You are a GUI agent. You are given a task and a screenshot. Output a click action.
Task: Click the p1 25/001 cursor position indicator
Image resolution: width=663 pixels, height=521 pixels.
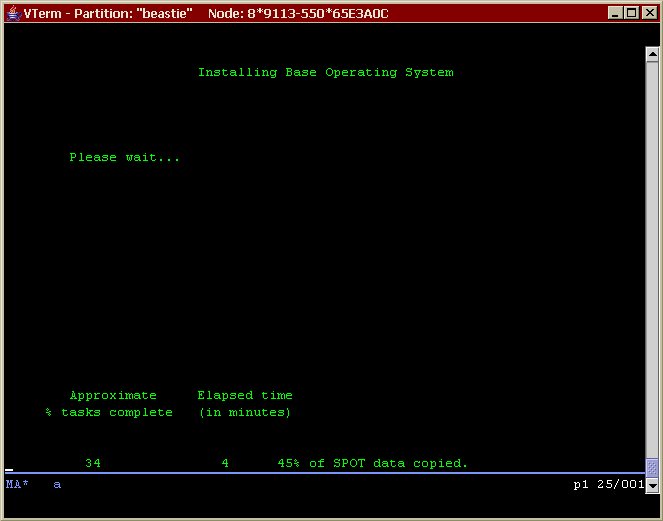coord(608,484)
